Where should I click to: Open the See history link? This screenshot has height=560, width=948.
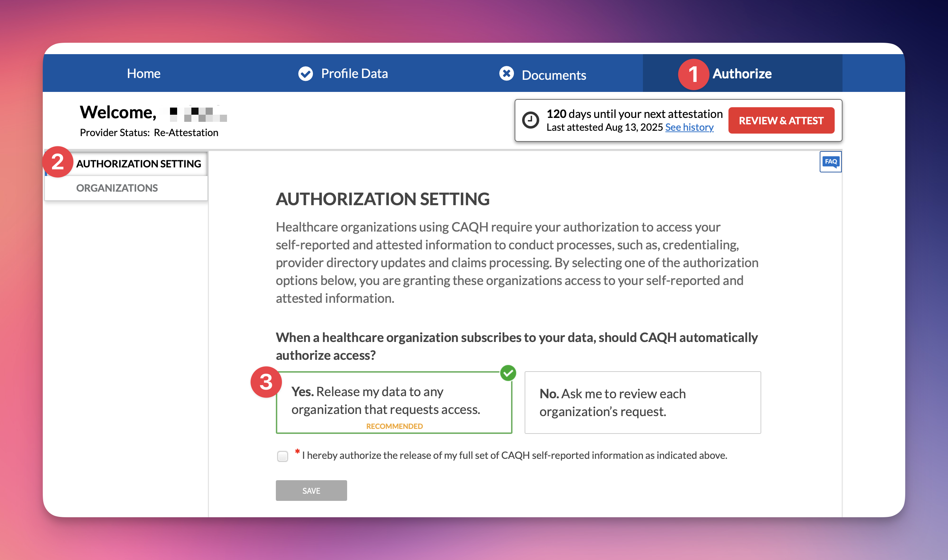[x=689, y=127]
